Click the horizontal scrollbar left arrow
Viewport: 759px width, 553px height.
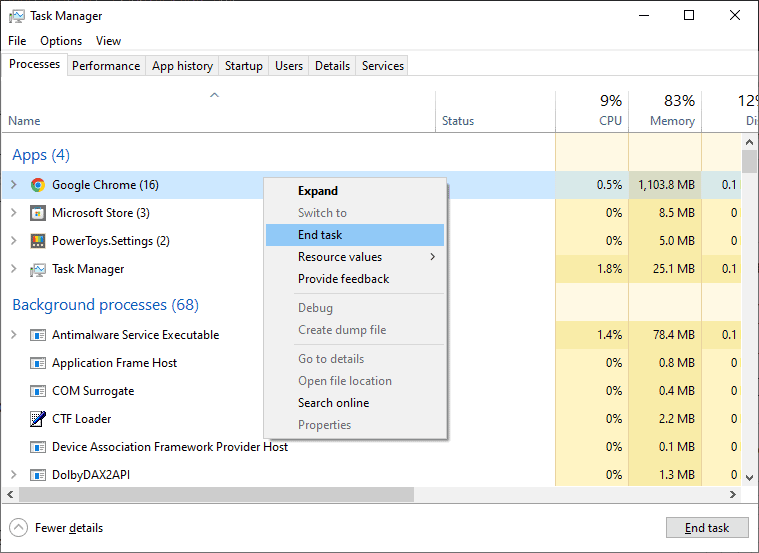pyautogui.click(x=10, y=494)
